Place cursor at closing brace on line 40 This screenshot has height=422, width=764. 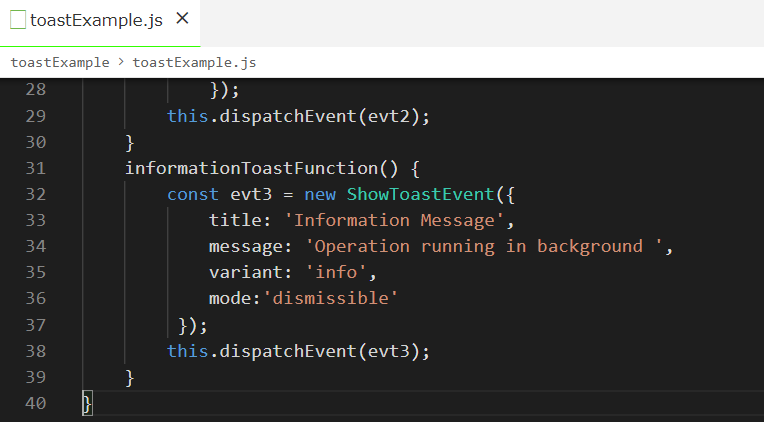(x=87, y=403)
